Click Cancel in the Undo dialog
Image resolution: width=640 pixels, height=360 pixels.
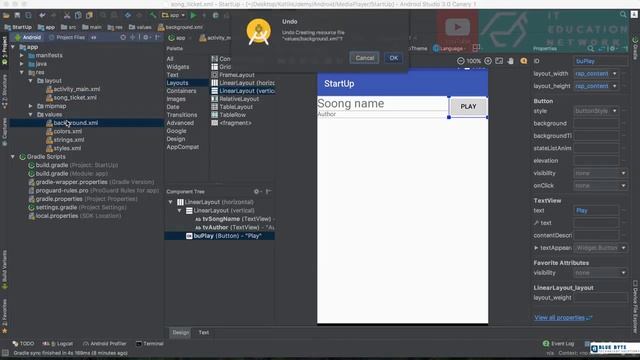(364, 58)
